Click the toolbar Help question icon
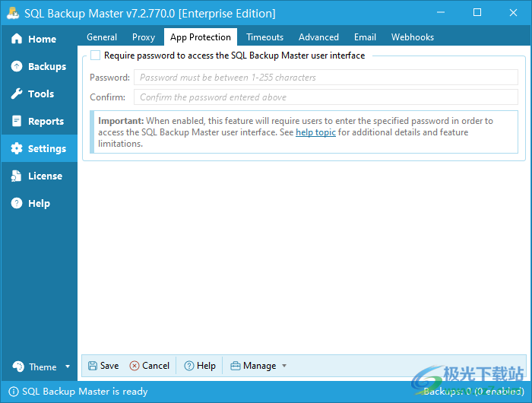The image size is (532, 403). pyautogui.click(x=189, y=366)
